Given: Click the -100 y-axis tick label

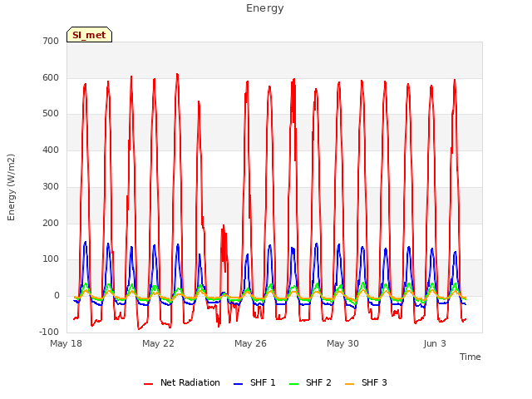Looking at the screenshot, I should point(49,332).
